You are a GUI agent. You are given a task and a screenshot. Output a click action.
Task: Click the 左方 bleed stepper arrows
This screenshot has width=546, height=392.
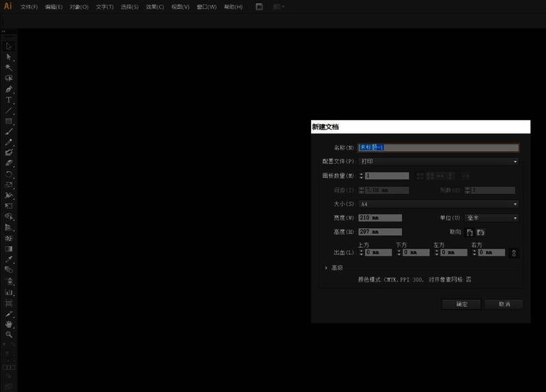tap(437, 252)
